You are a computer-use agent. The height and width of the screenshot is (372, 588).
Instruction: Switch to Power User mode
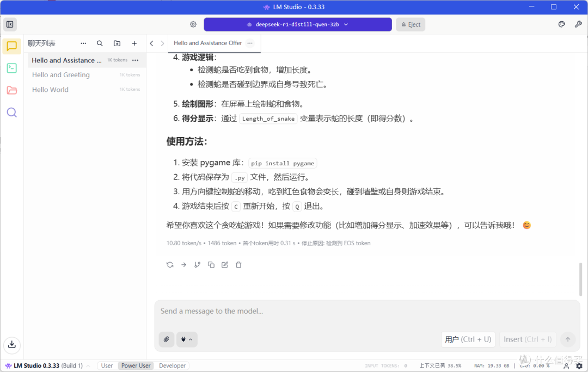tap(136, 365)
